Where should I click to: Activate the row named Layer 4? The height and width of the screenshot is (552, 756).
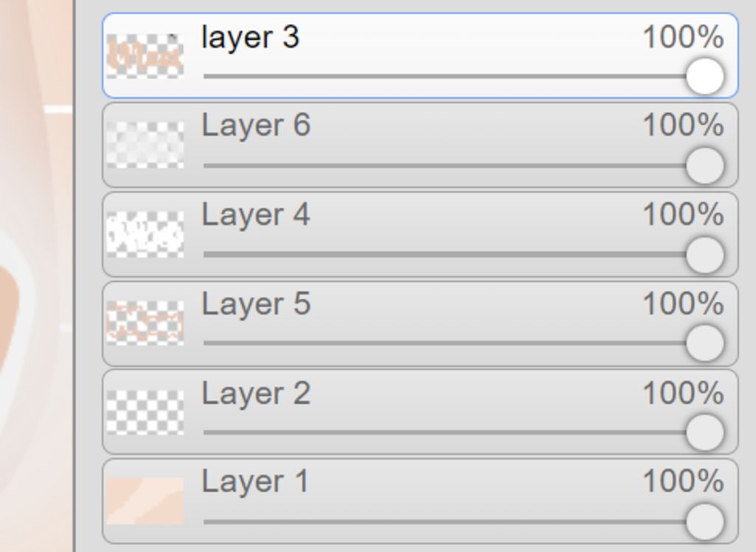420,234
